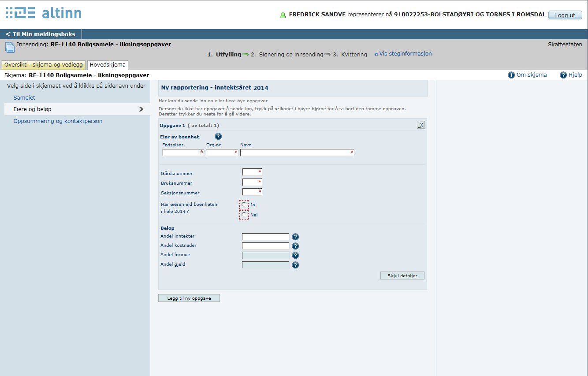Click Legg til ny oppgave button
Image resolution: width=588 pixels, height=376 pixels.
(x=189, y=298)
